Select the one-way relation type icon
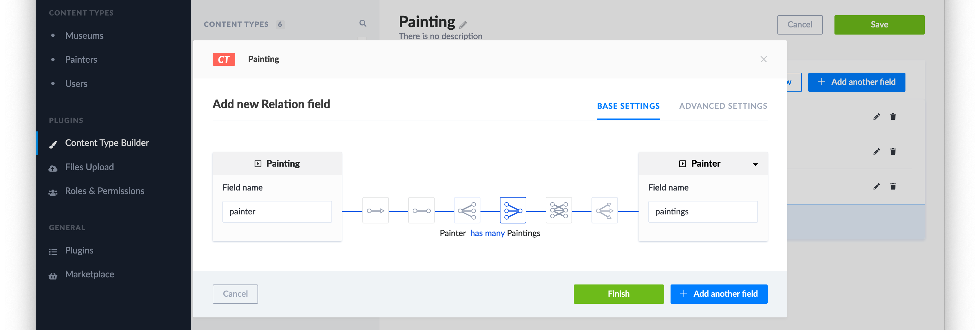 pyautogui.click(x=376, y=211)
